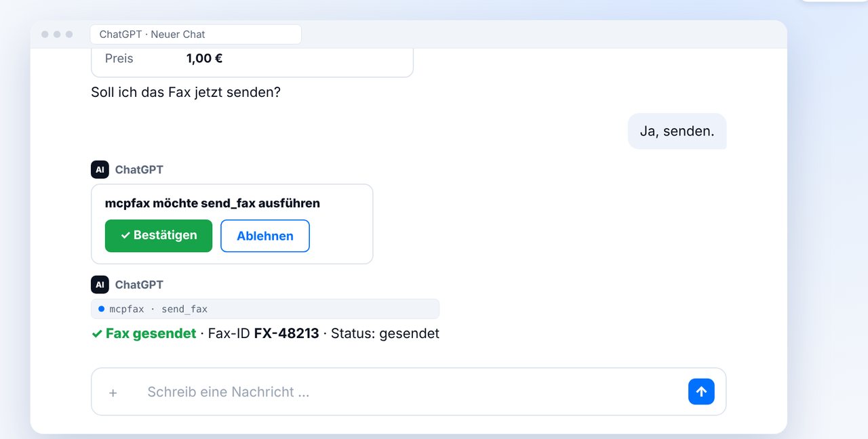
Task: Click the AI avatar above the mcpfax confirmation card
Action: coord(100,169)
